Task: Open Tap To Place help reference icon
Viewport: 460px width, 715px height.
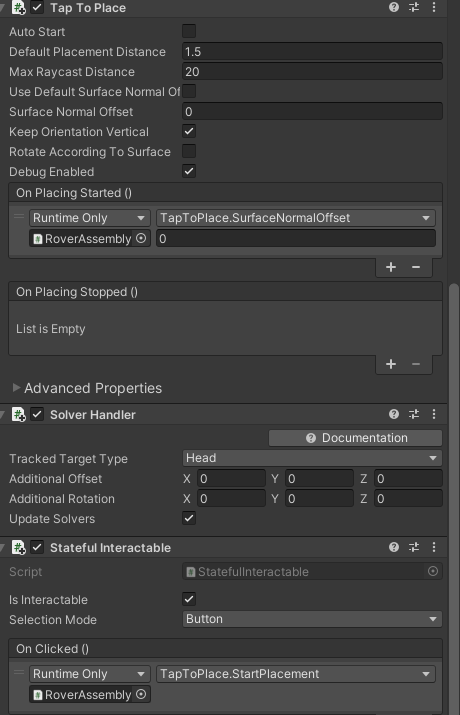Action: click(x=394, y=7)
